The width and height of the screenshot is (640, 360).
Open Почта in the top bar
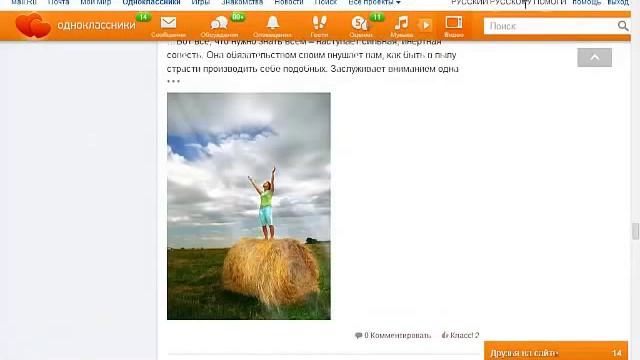tap(58, 2)
